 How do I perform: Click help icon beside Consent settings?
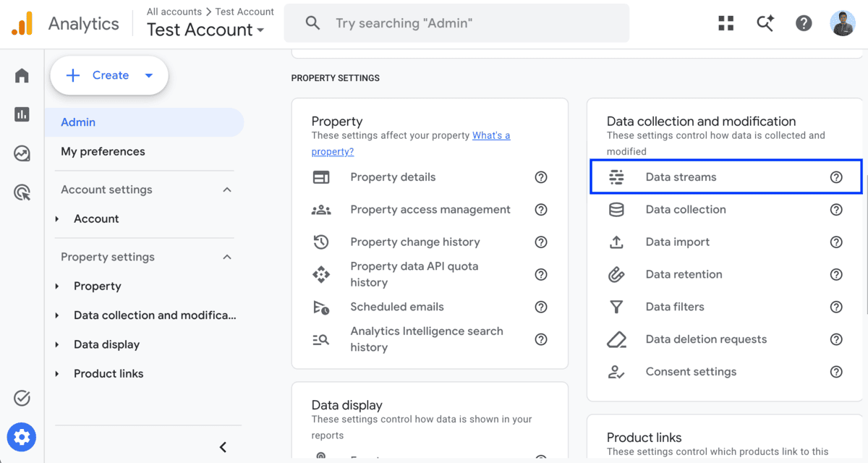point(836,372)
